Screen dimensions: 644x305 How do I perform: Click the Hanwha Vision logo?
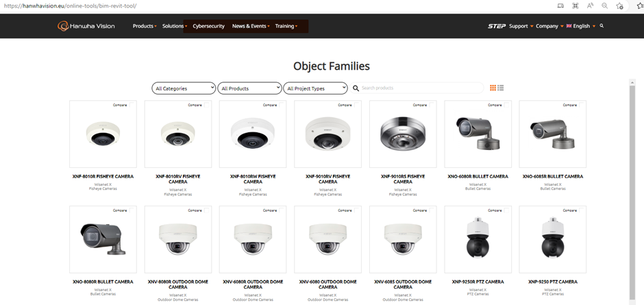(x=86, y=26)
